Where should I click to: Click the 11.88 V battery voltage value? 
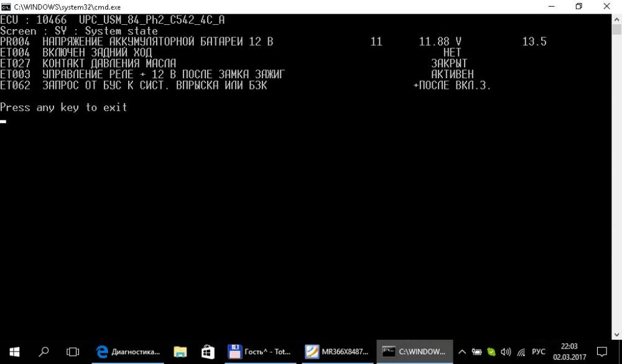(x=440, y=42)
